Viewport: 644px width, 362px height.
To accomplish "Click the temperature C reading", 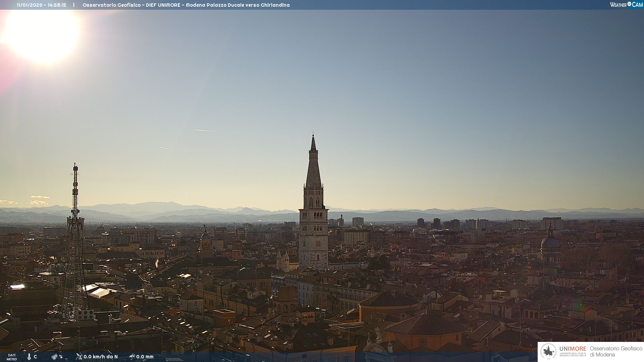I will [x=35, y=357].
